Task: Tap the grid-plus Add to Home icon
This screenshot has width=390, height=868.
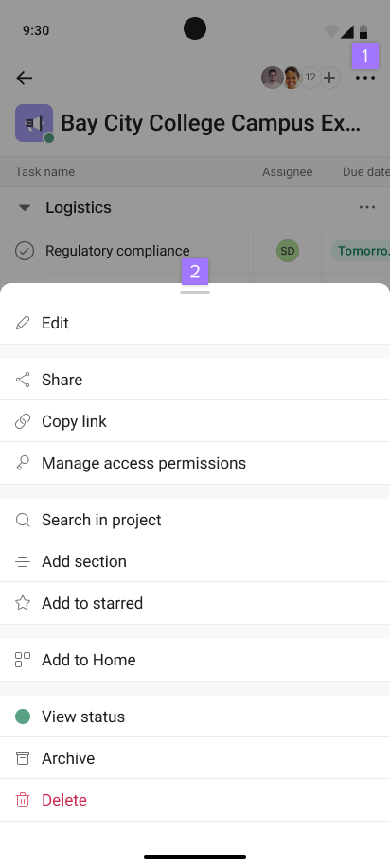Action: (22, 660)
